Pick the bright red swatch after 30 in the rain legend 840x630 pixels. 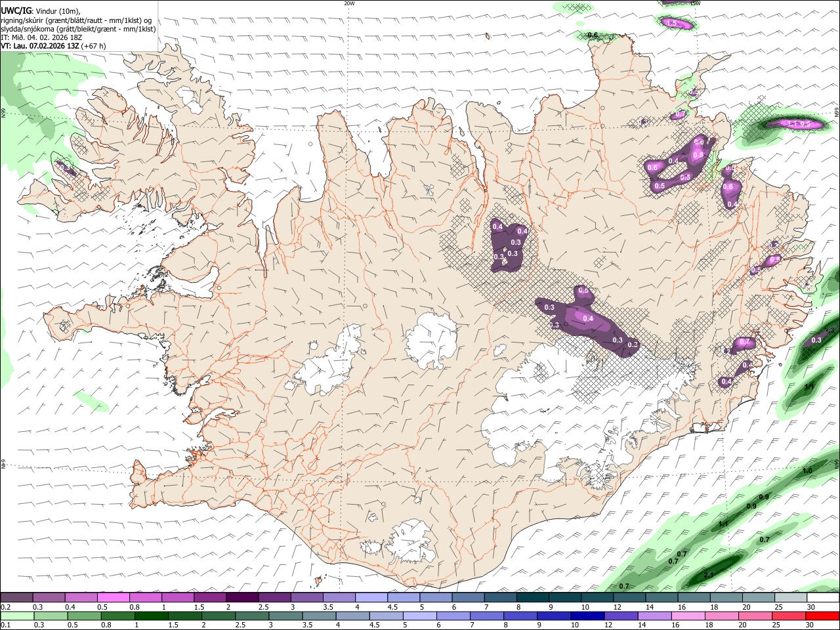click(x=822, y=616)
